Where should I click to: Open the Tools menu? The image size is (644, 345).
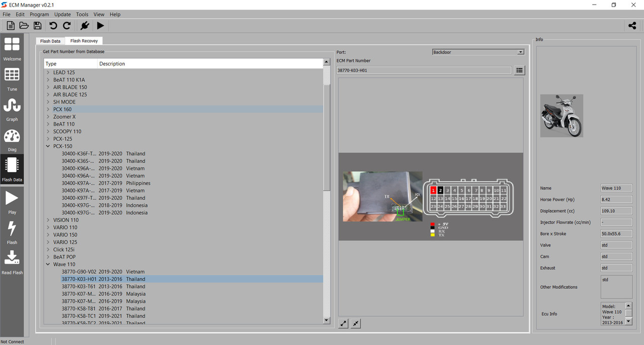[x=82, y=15]
